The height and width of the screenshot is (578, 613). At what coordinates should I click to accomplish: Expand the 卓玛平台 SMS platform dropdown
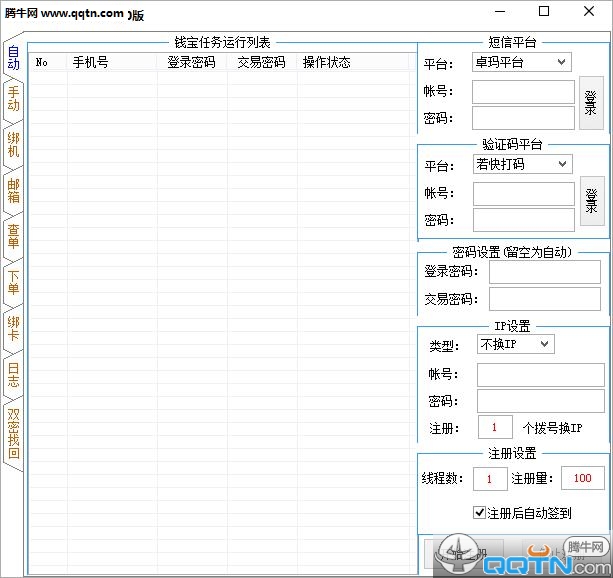pyautogui.click(x=522, y=62)
